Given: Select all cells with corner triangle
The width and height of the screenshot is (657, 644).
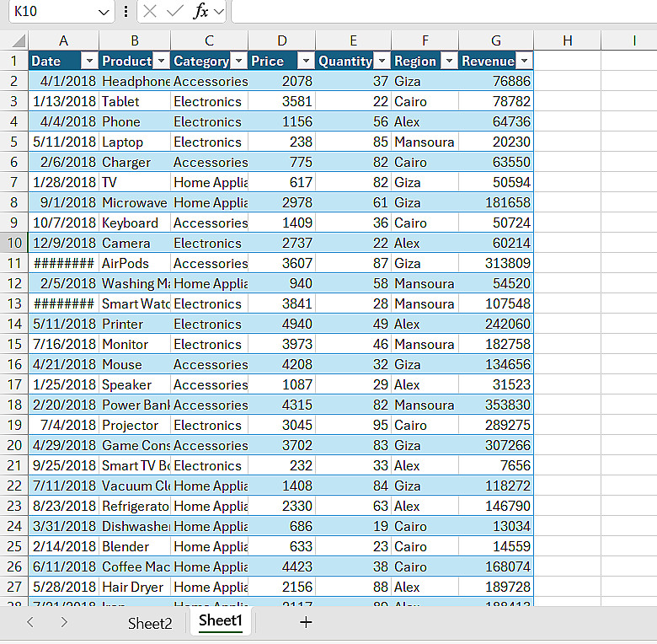Looking at the screenshot, I should tap(19, 40).
